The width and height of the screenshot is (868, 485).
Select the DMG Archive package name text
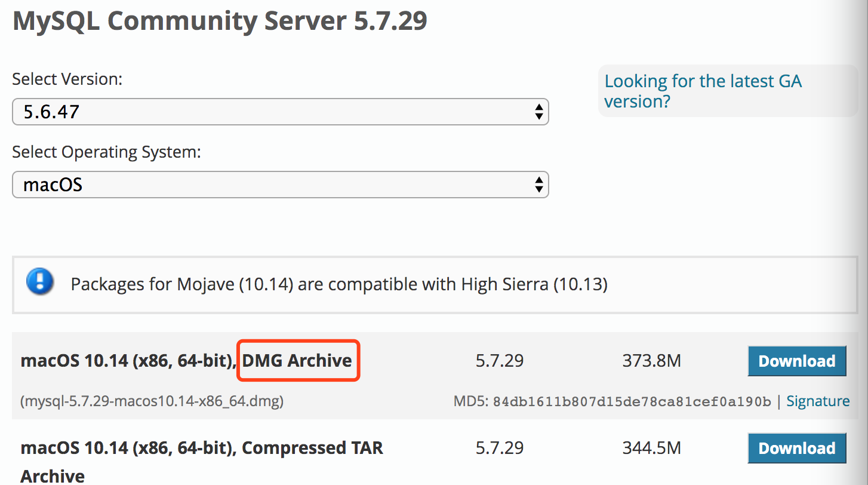(297, 361)
